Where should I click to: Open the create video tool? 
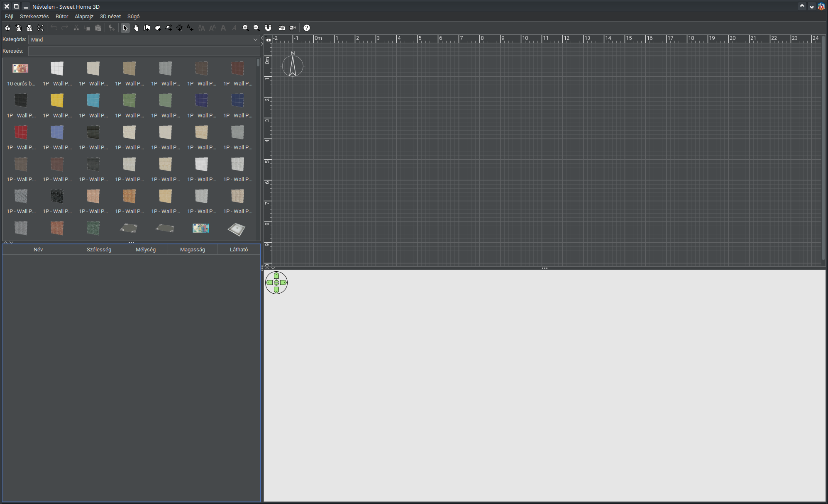[293, 28]
